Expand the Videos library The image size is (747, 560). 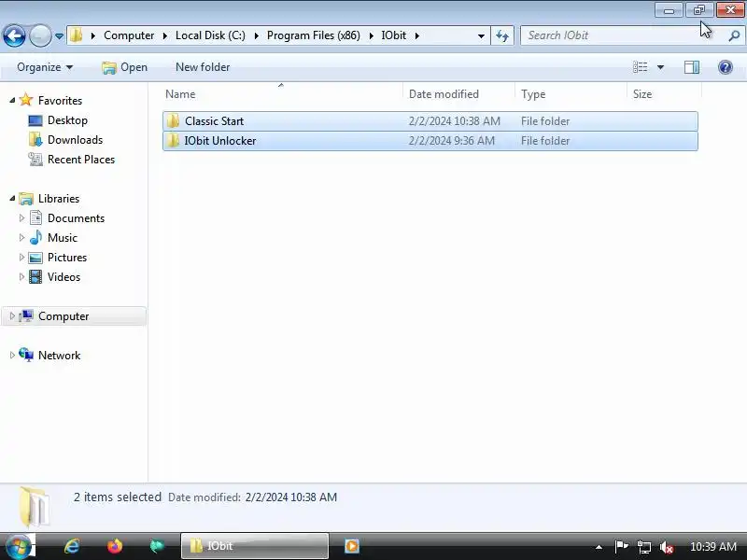pyautogui.click(x=21, y=276)
